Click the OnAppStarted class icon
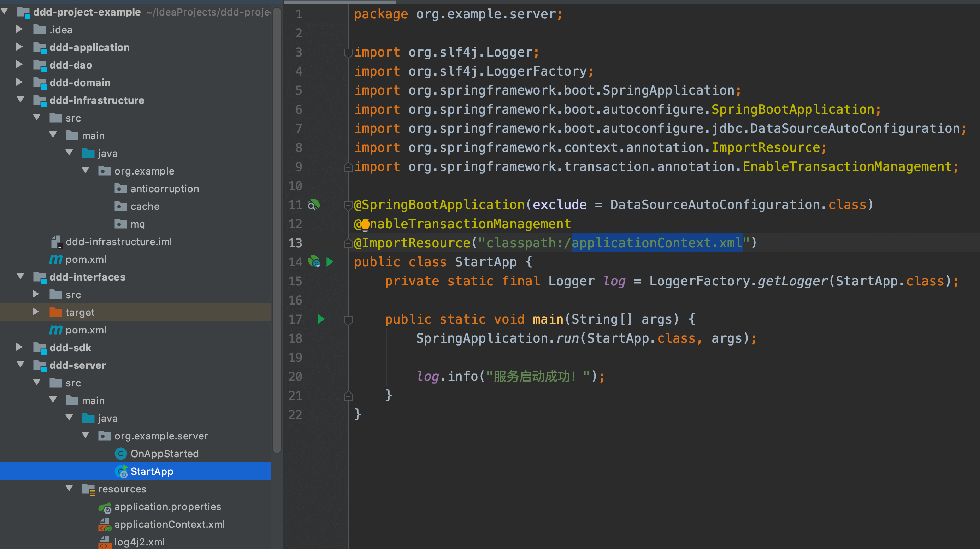The image size is (980, 549). (120, 454)
